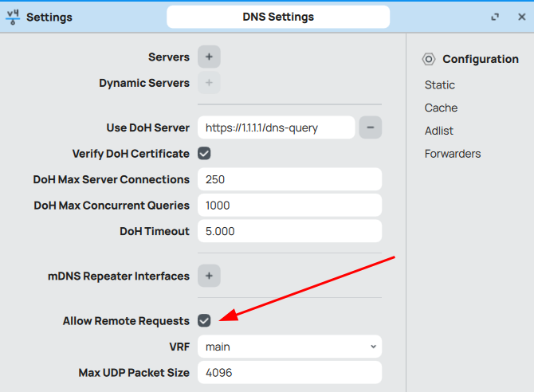Toggle Verify DoH Certificate checkbox

(x=205, y=153)
